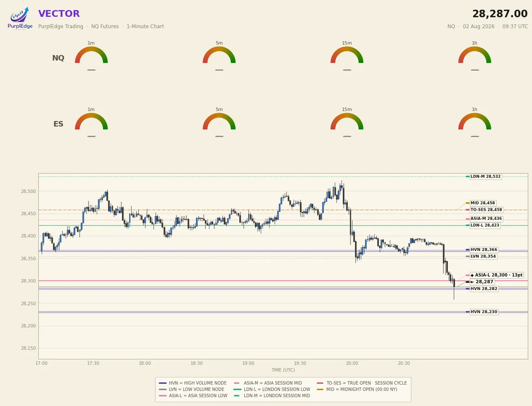Viewport: 532px width, 406px height.
Task: Click the 'NQ Futures' subtitle text
Action: pos(105,27)
